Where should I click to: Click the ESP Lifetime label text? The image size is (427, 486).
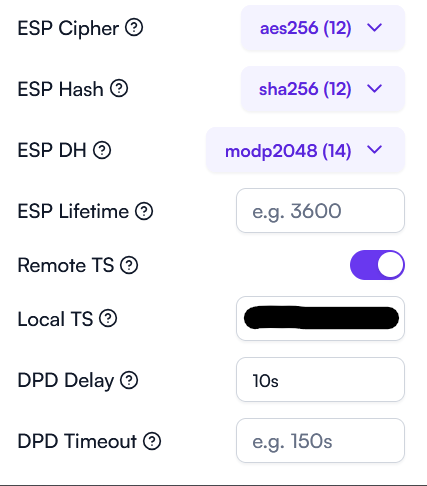click(x=73, y=211)
